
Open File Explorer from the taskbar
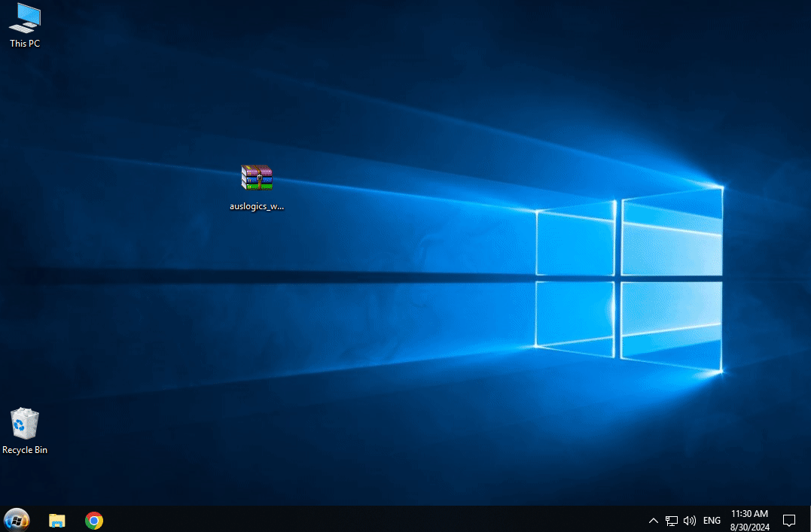(57, 520)
